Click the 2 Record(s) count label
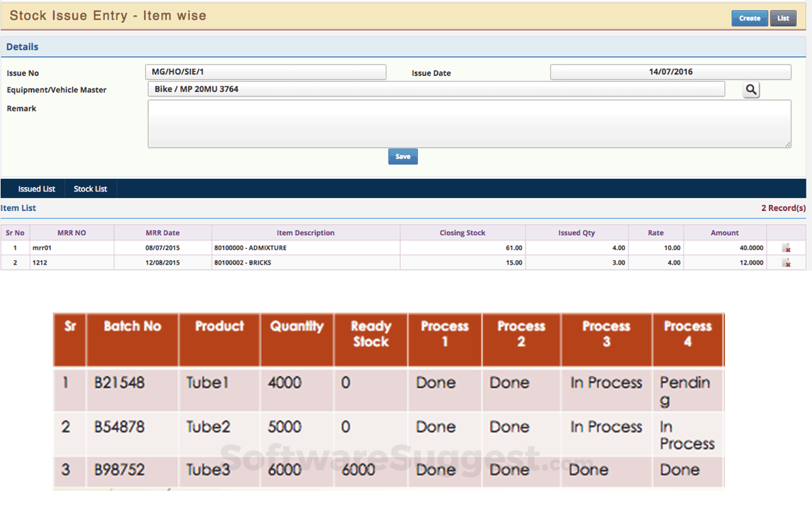This screenshot has height=525, width=812. (x=783, y=208)
